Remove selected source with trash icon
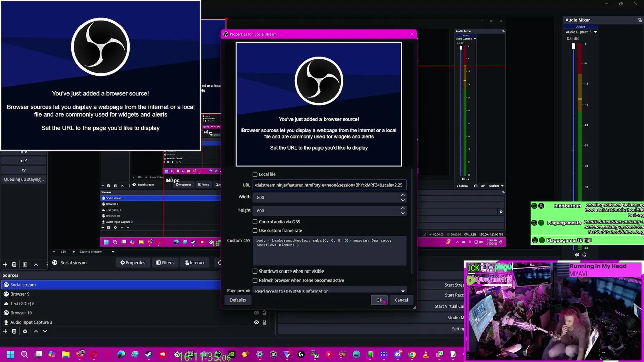 click(x=14, y=331)
